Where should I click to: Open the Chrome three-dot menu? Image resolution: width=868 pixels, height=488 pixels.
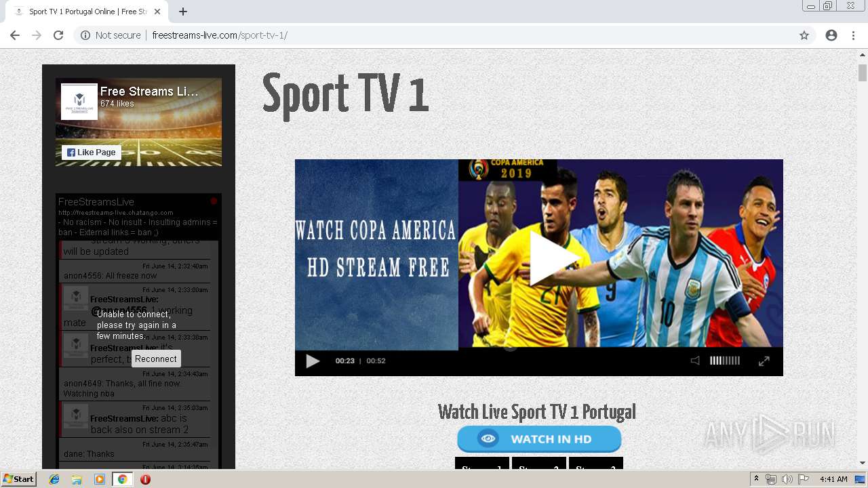[x=853, y=35]
